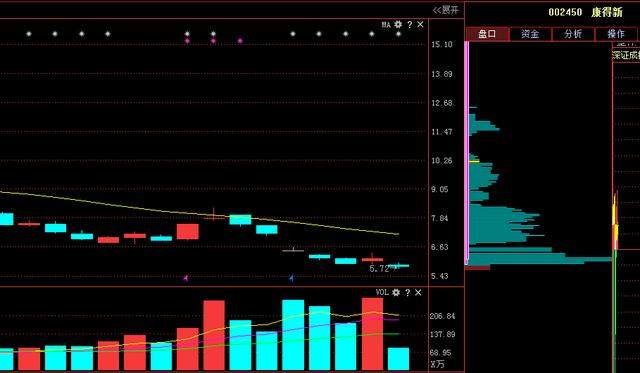
Task: Switch to the 资金 tab
Action: pos(530,34)
